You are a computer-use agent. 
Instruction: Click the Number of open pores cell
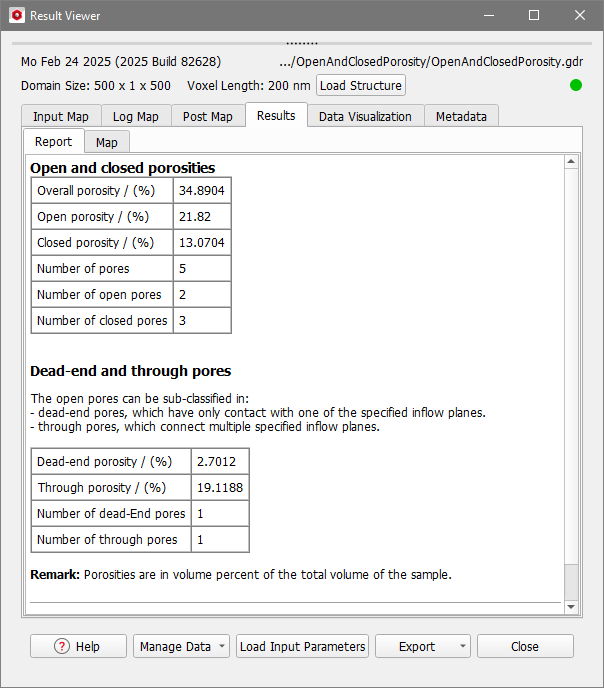[x=102, y=294]
